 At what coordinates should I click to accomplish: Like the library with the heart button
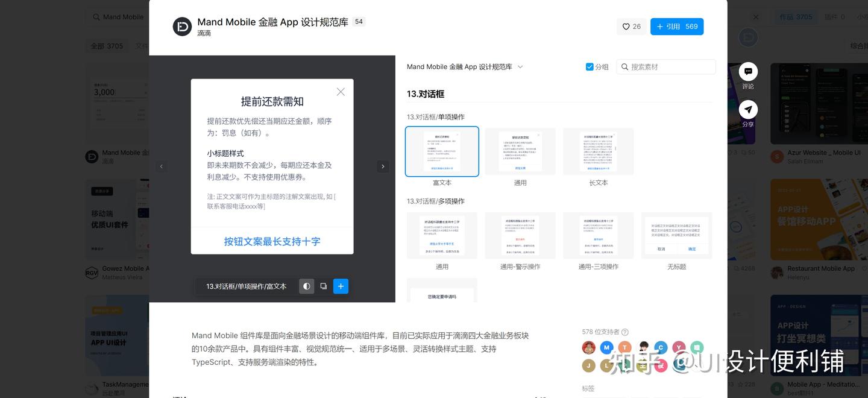click(x=631, y=27)
